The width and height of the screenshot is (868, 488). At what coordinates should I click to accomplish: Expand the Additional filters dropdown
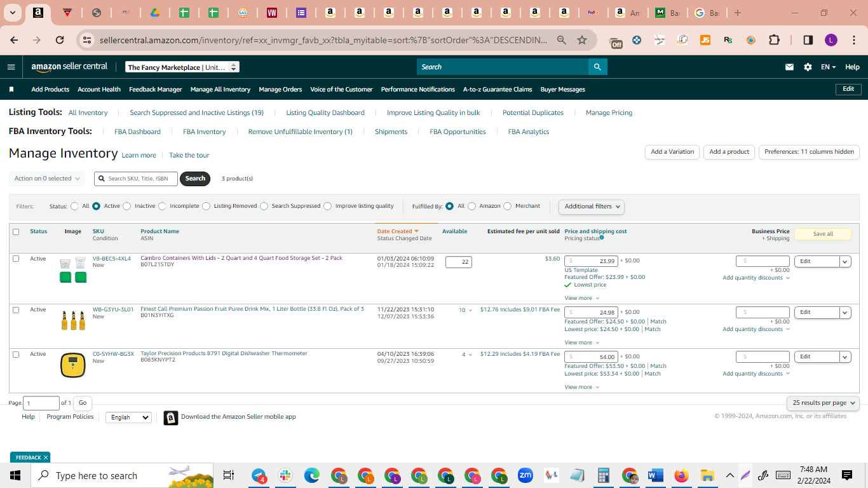[x=591, y=207]
